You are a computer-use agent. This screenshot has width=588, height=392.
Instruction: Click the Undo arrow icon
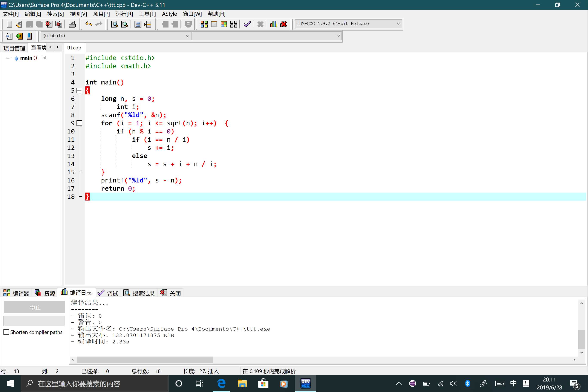89,24
